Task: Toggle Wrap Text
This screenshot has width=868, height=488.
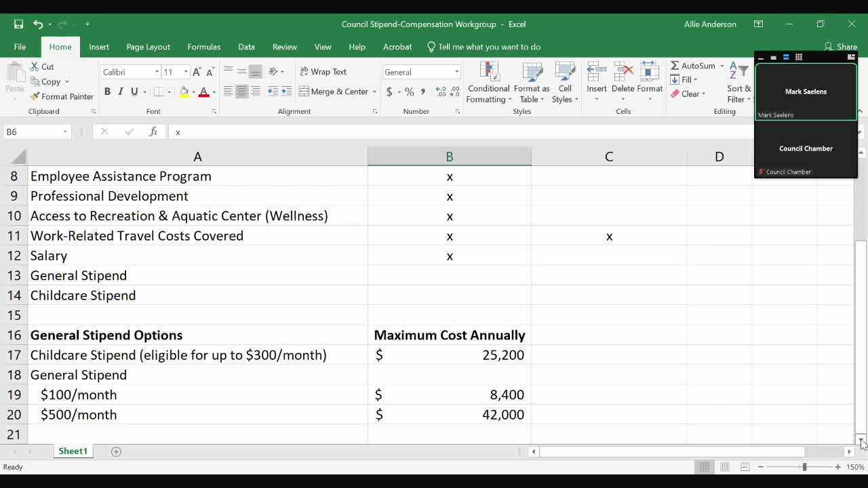Action: tap(323, 72)
